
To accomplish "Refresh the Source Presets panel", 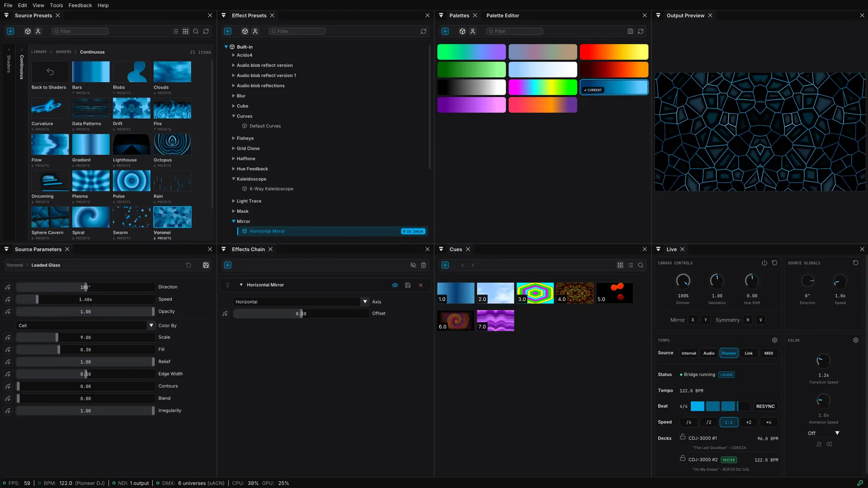I will point(206,31).
